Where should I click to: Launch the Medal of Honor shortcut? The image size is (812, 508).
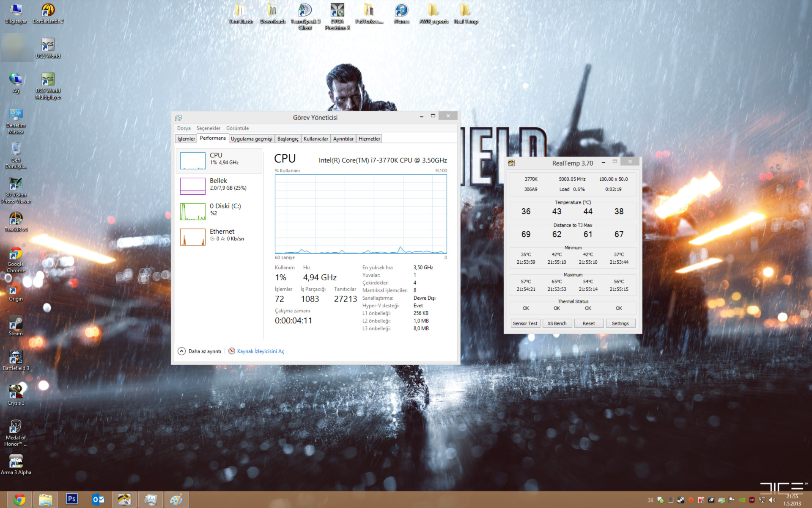[16, 433]
